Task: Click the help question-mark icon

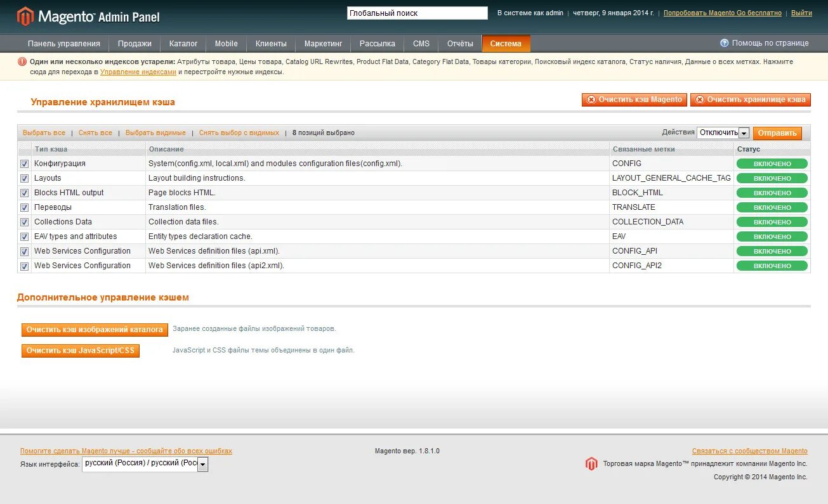Action: pos(724,43)
